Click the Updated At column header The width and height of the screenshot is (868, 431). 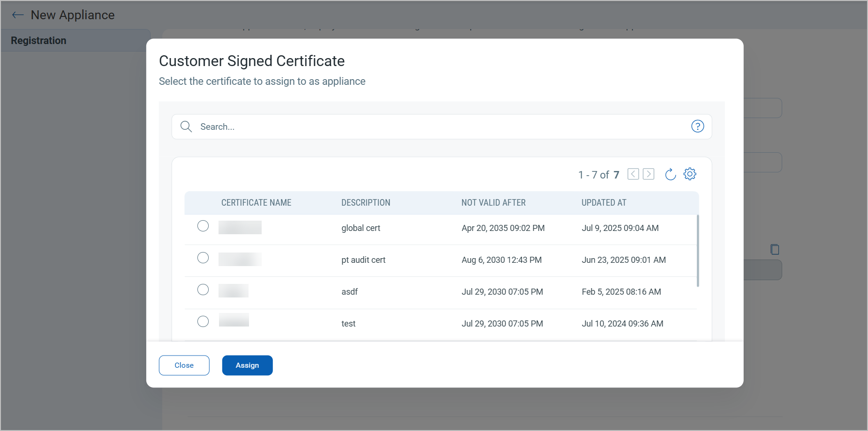click(x=604, y=203)
